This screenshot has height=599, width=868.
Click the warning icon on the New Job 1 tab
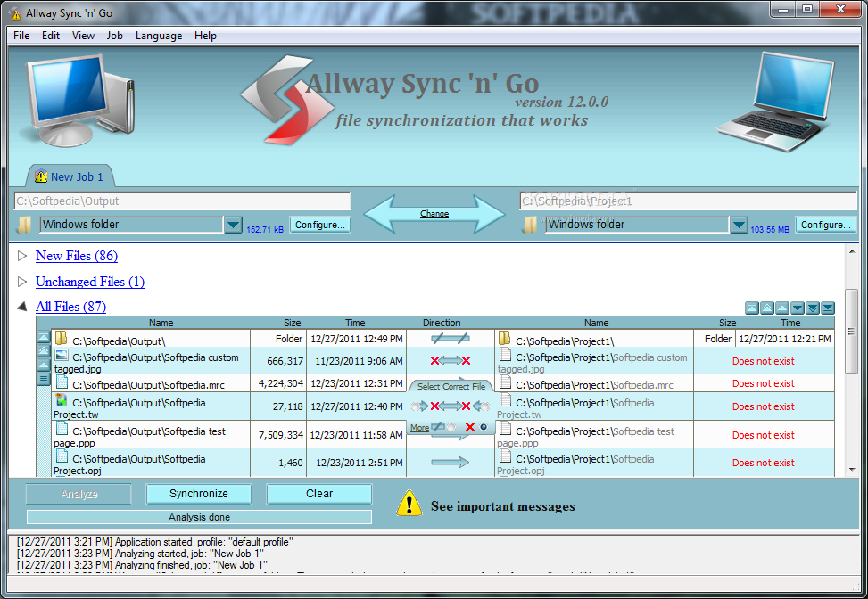[41, 176]
